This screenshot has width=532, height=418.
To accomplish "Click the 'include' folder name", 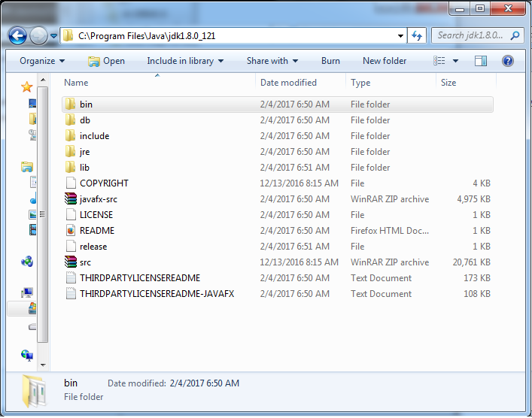I will click(94, 135).
